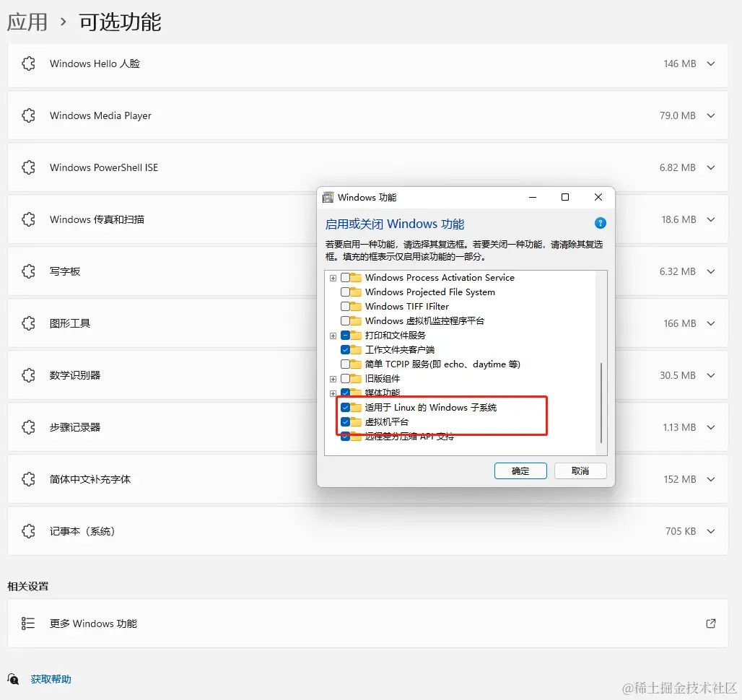The height and width of the screenshot is (700, 742).
Task: Expand 数学识别器 row chevron
Action: [711, 375]
